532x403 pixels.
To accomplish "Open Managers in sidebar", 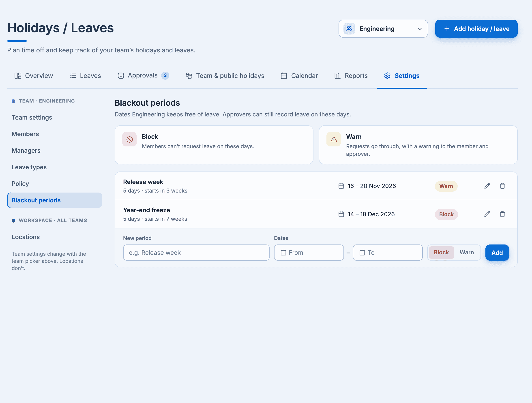I will click(x=55, y=150).
